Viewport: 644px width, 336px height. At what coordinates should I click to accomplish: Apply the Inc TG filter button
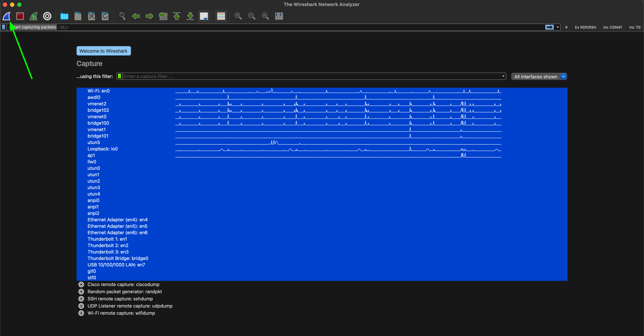tap(635, 27)
